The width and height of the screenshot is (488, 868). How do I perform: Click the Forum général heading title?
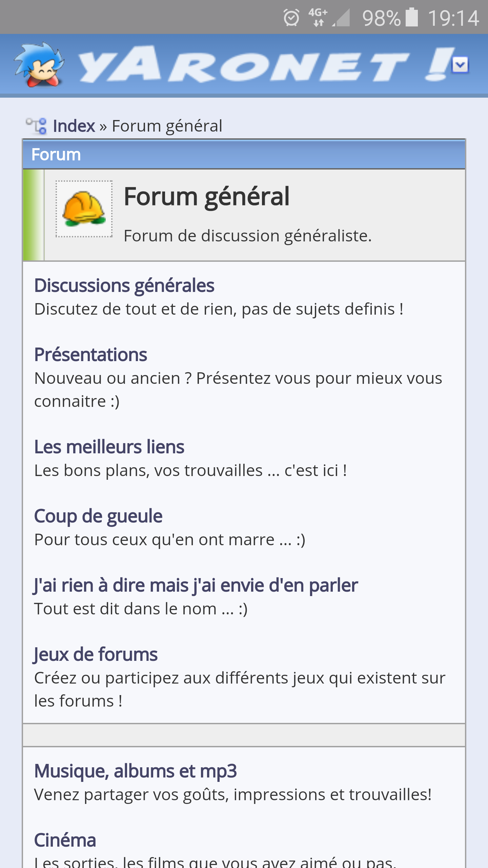click(x=207, y=197)
